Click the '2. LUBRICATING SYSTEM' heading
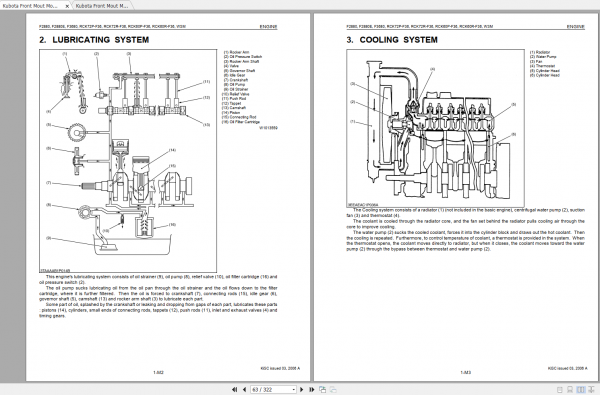Viewport: 600px width, 395px height. tap(94, 40)
